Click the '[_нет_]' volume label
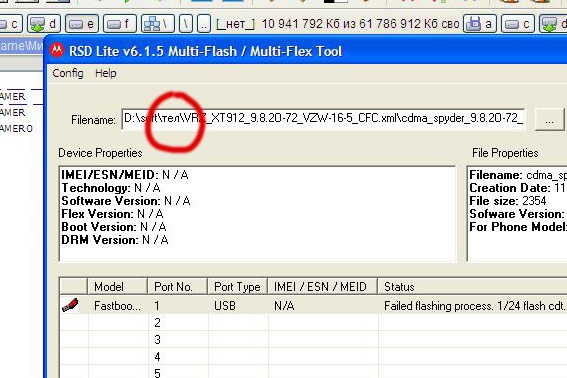567x378 pixels. [x=235, y=24]
